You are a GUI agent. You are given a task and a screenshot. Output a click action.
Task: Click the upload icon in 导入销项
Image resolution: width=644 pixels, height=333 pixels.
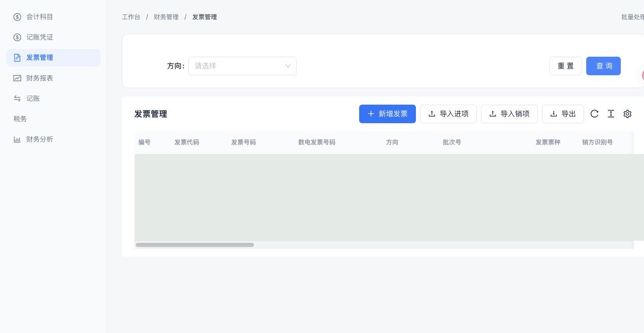pyautogui.click(x=493, y=114)
